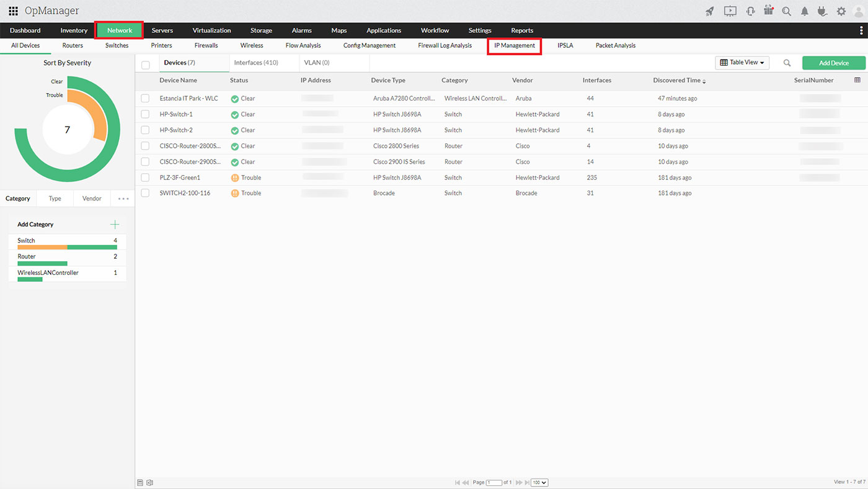Go to the last page arrow
This screenshot has height=489, width=868.
[527, 483]
